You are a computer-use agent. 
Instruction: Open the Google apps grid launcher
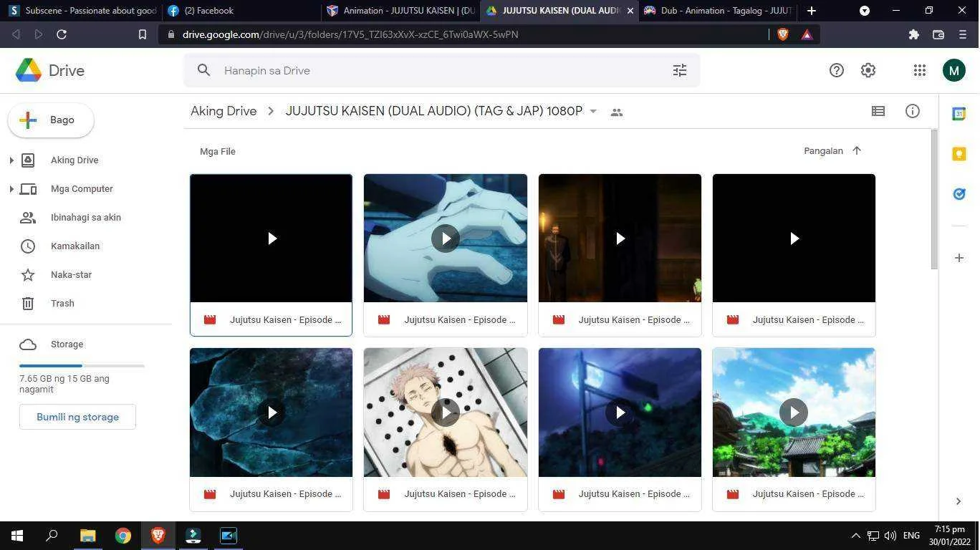coord(920,70)
